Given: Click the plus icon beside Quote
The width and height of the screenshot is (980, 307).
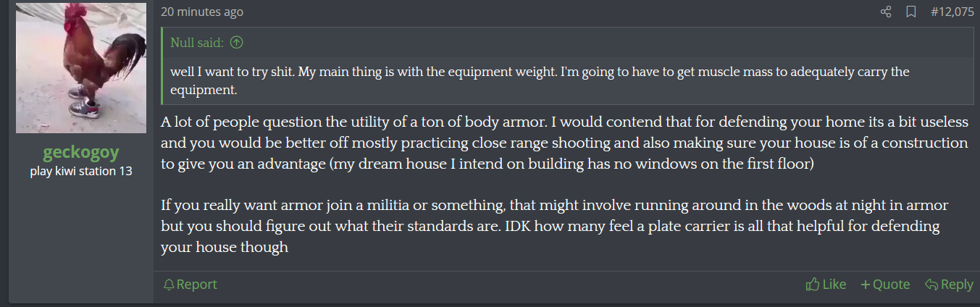Looking at the screenshot, I should [865, 285].
